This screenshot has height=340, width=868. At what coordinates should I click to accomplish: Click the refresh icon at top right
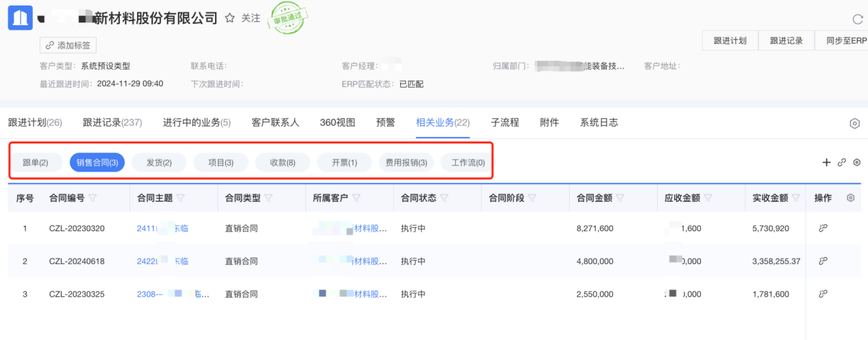point(857,19)
